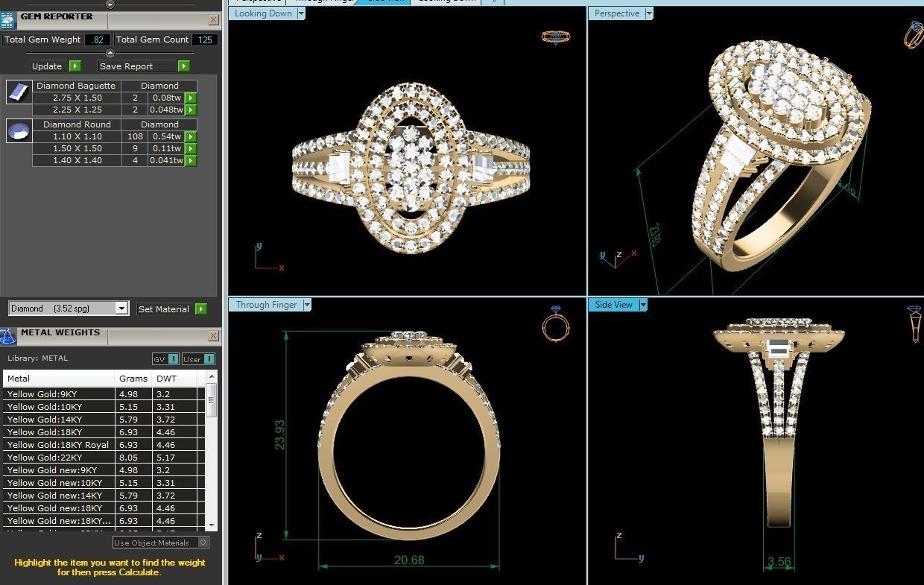Select the Yellow Gold new:10KY row

[104, 483]
